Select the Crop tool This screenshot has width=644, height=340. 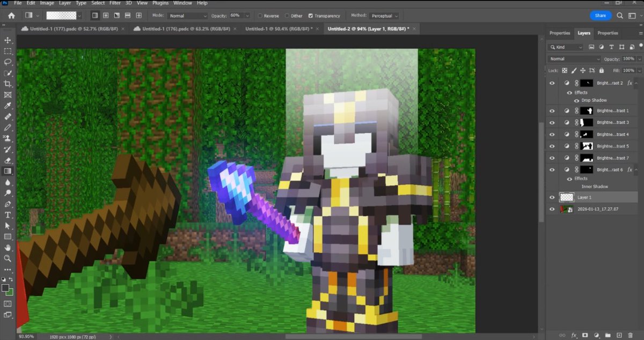point(8,84)
